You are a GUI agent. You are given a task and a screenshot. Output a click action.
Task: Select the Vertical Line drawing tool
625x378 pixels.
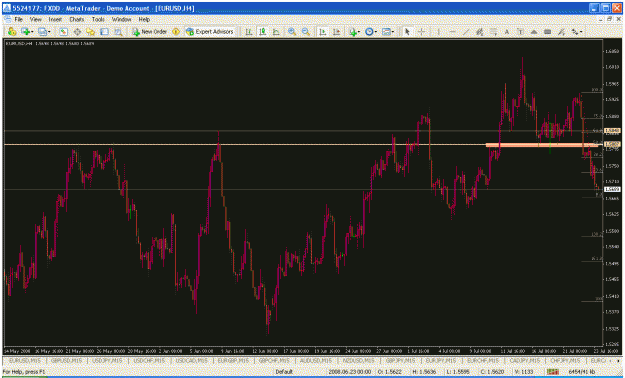coord(438,32)
